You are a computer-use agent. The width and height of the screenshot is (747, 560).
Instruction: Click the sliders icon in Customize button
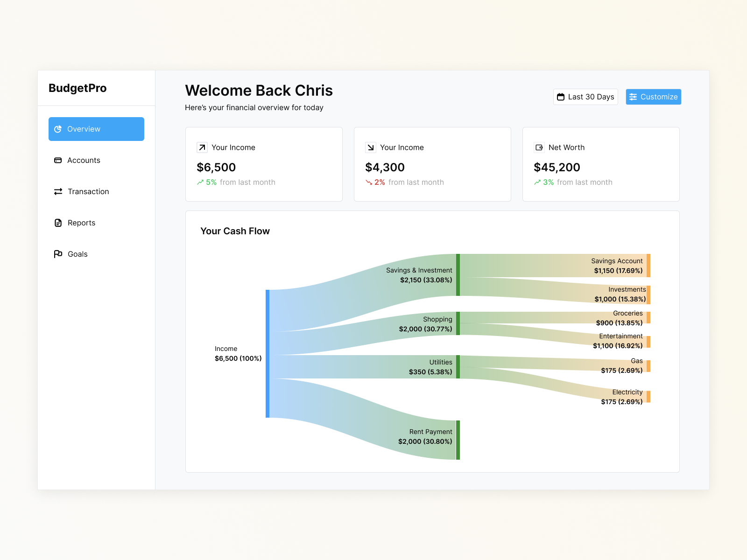[x=633, y=97]
